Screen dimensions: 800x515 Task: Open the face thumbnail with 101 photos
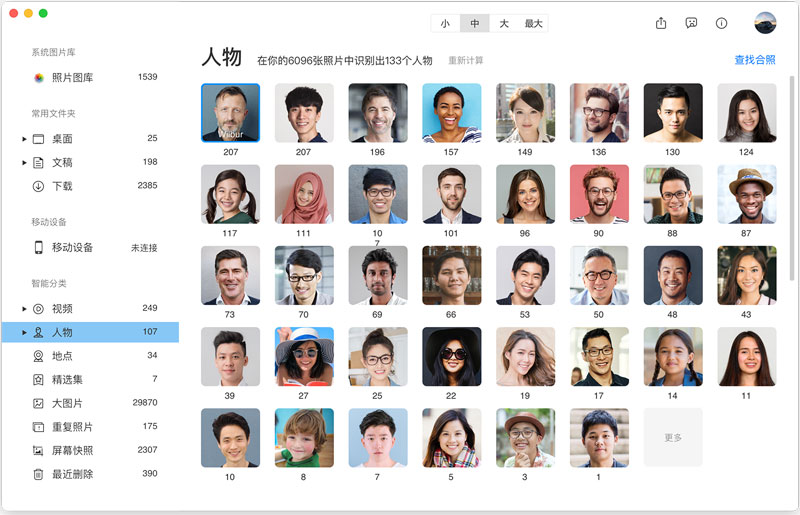pyautogui.click(x=452, y=194)
